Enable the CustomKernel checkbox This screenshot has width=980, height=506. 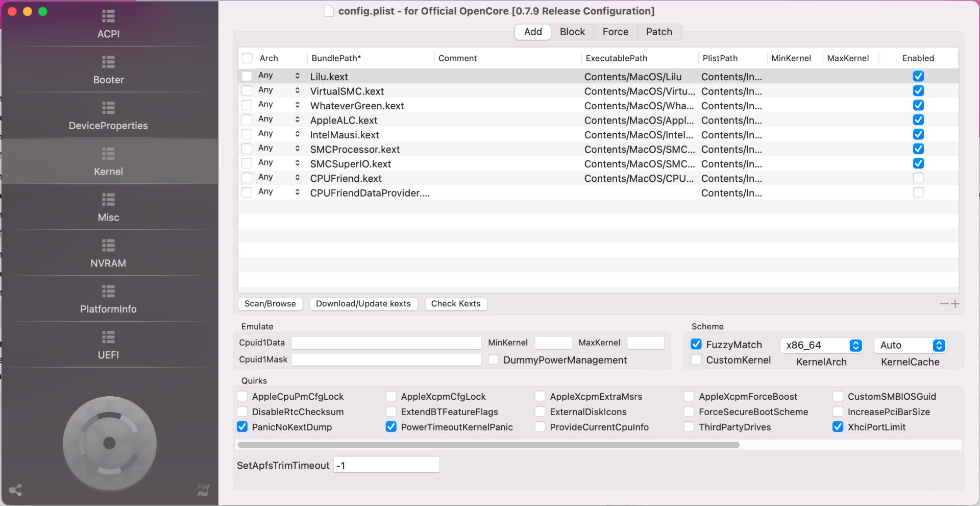click(x=696, y=359)
